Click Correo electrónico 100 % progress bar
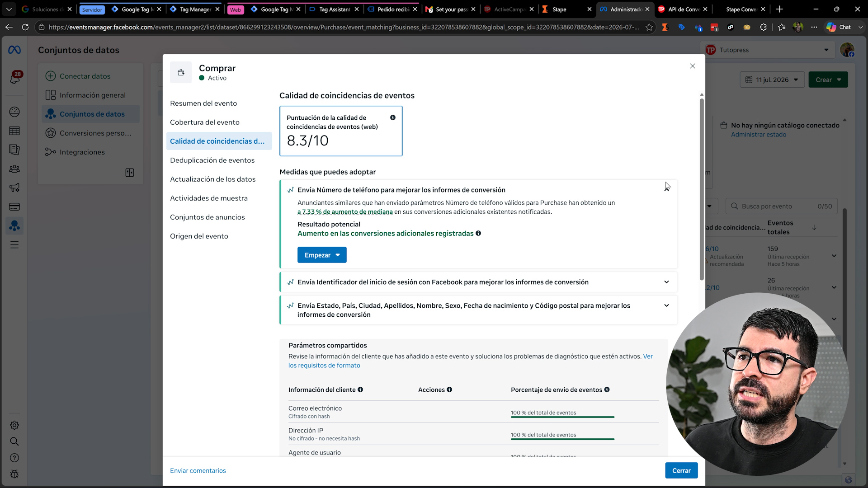Viewport: 868px width, 488px height. [x=562, y=417]
